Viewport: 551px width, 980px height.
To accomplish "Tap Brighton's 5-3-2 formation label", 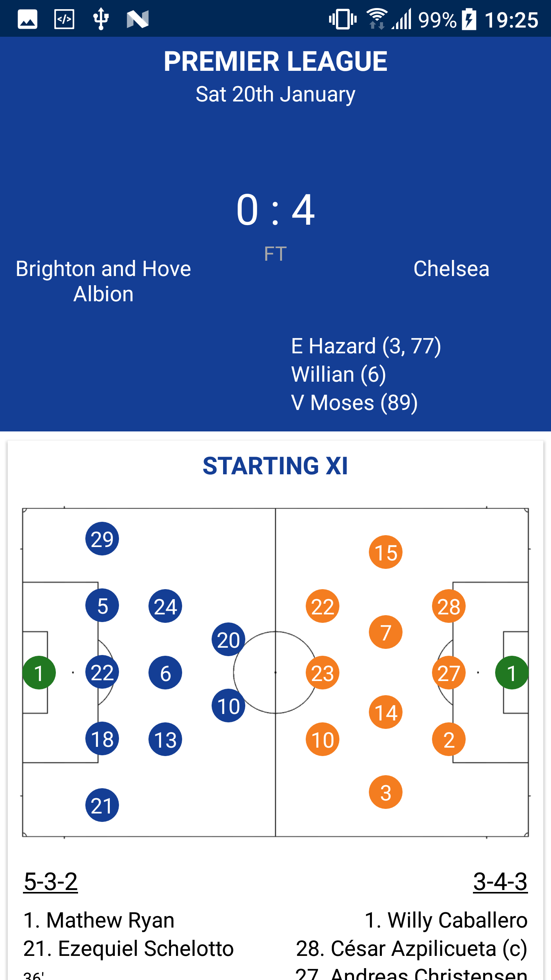I will click(51, 881).
